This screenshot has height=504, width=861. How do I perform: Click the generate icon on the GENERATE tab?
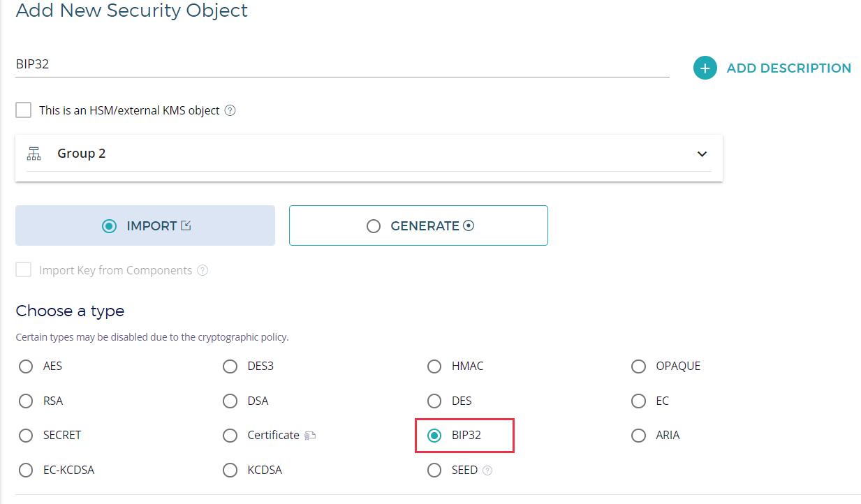tap(469, 225)
